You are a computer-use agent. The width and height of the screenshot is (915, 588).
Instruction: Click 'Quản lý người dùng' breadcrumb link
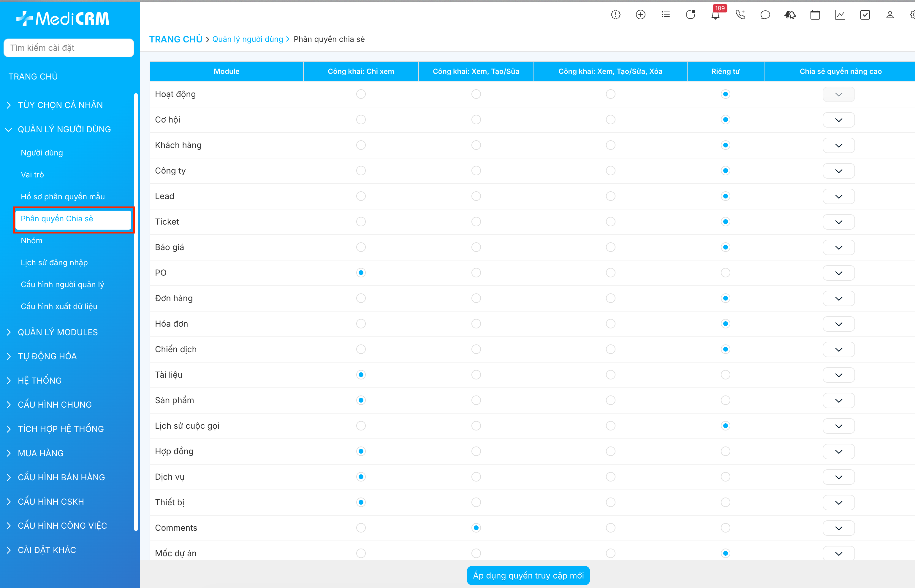tap(248, 39)
